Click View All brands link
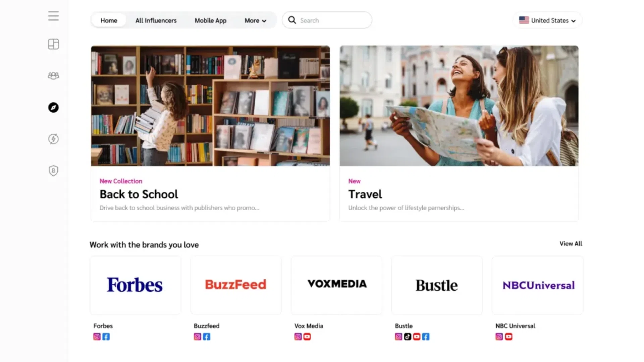Screen dimensions: 644x362 [x=571, y=244]
